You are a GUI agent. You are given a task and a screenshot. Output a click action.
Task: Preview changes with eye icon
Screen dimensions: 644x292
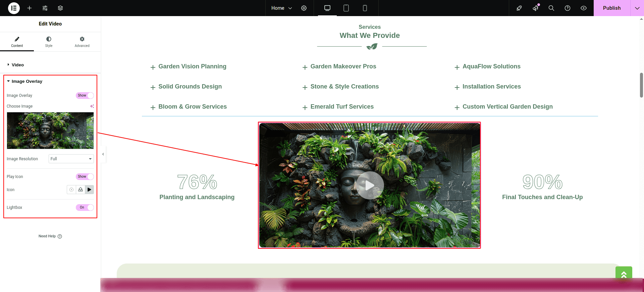(584, 8)
